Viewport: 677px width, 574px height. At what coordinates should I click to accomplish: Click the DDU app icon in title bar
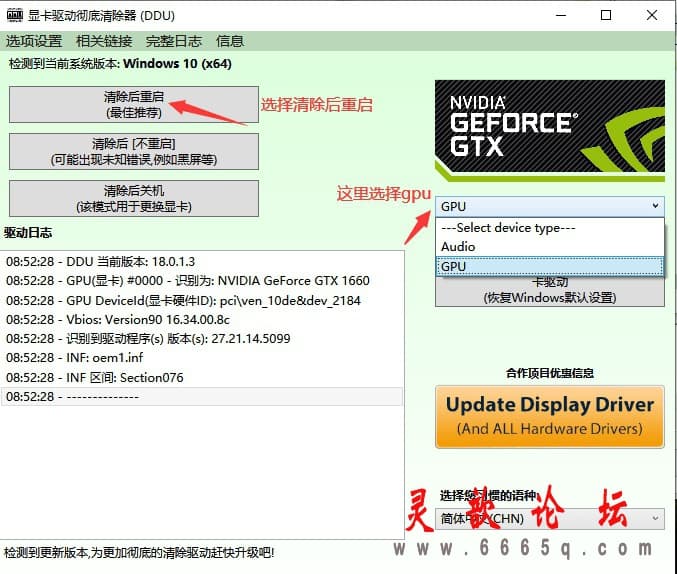[x=14, y=15]
